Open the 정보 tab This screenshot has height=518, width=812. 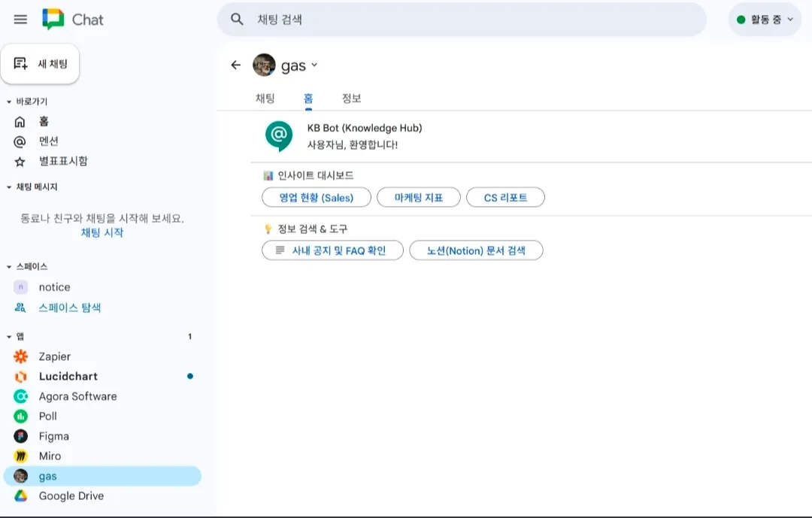351,98
